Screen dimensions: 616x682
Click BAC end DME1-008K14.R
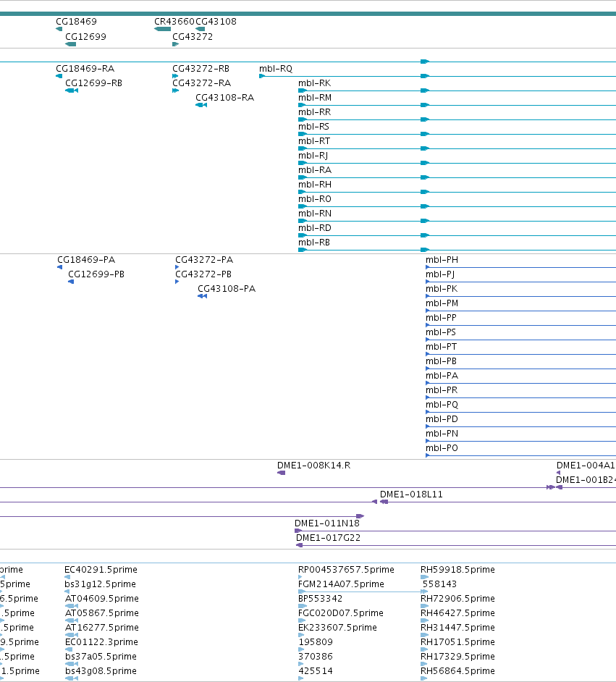click(314, 466)
